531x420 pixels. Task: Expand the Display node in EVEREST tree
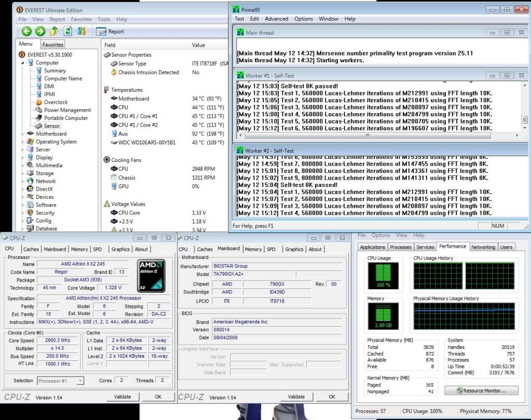point(23,157)
